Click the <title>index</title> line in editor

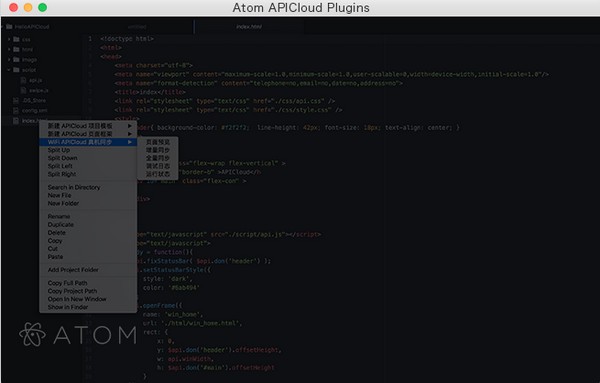[150, 92]
